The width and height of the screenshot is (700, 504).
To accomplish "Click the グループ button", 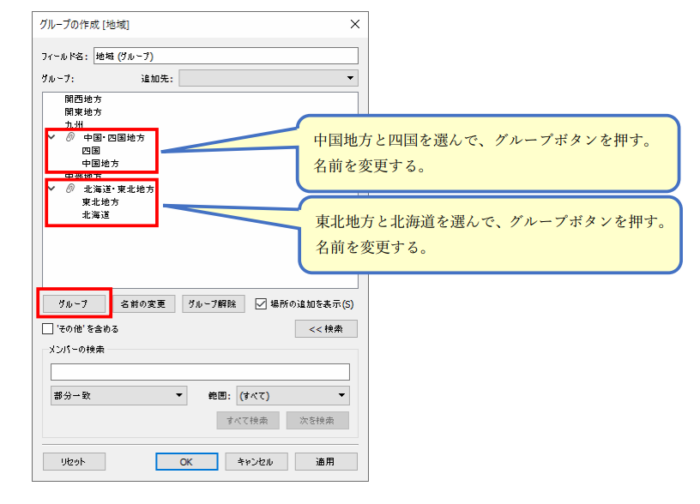I will [x=74, y=304].
